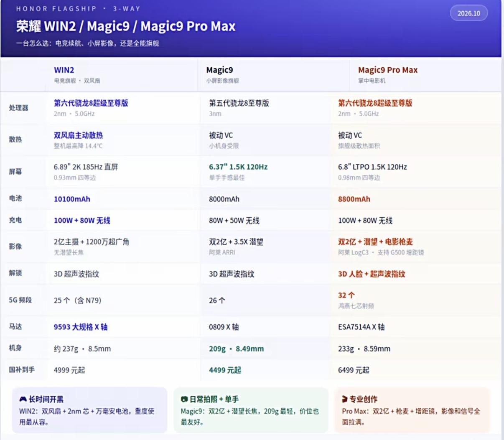Screen dimensions: 504x440
Task: Click the gamepad icon beside 长时间开黑
Action: click(23, 399)
